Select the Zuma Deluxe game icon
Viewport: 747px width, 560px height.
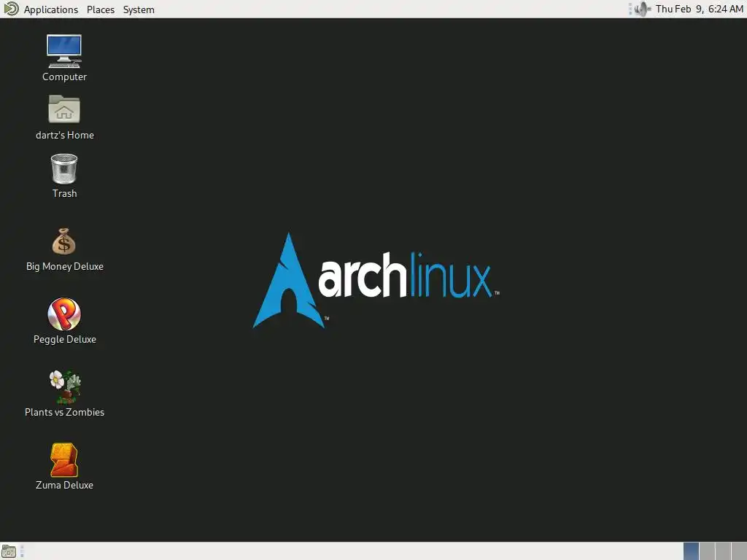pos(64,460)
